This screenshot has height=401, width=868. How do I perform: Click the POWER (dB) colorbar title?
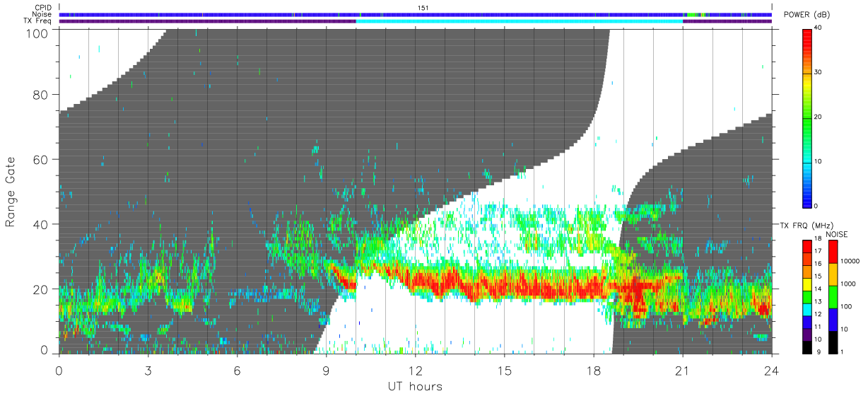tap(806, 15)
